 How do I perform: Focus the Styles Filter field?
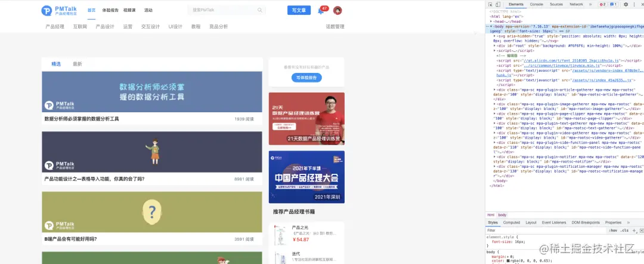coord(546,231)
